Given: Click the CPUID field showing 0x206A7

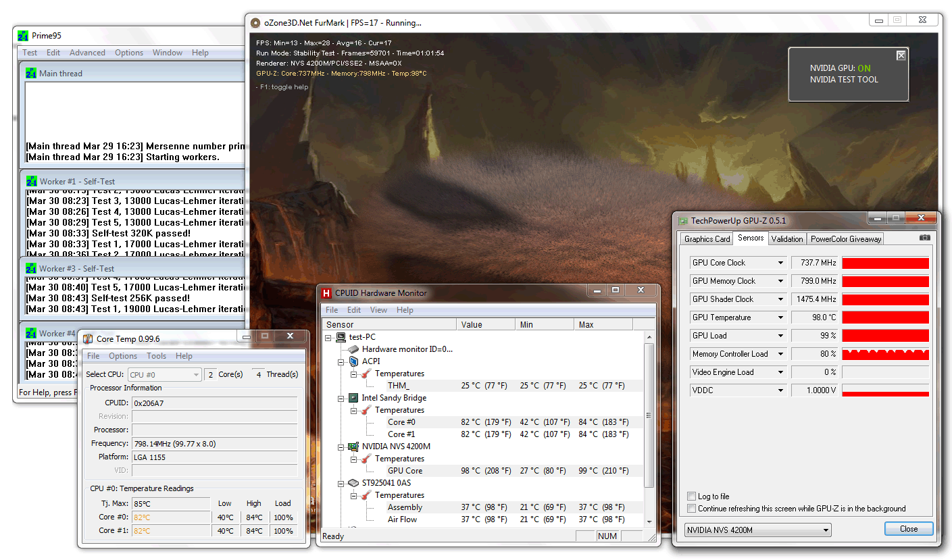Looking at the screenshot, I should click(x=214, y=403).
